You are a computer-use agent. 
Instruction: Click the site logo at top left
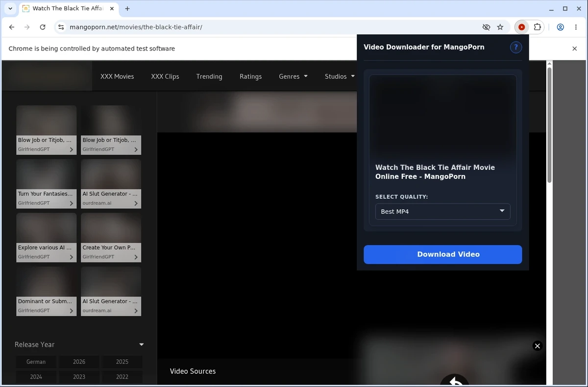[47, 76]
